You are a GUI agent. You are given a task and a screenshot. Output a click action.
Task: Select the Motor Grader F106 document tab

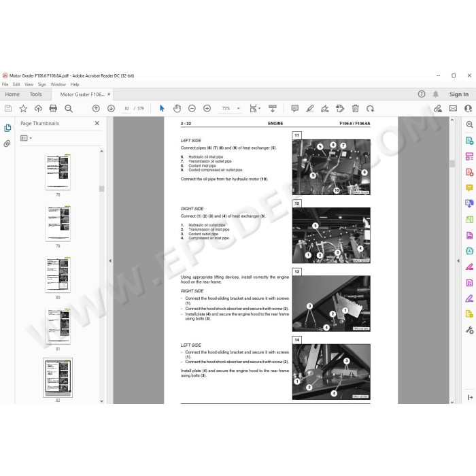coord(82,95)
